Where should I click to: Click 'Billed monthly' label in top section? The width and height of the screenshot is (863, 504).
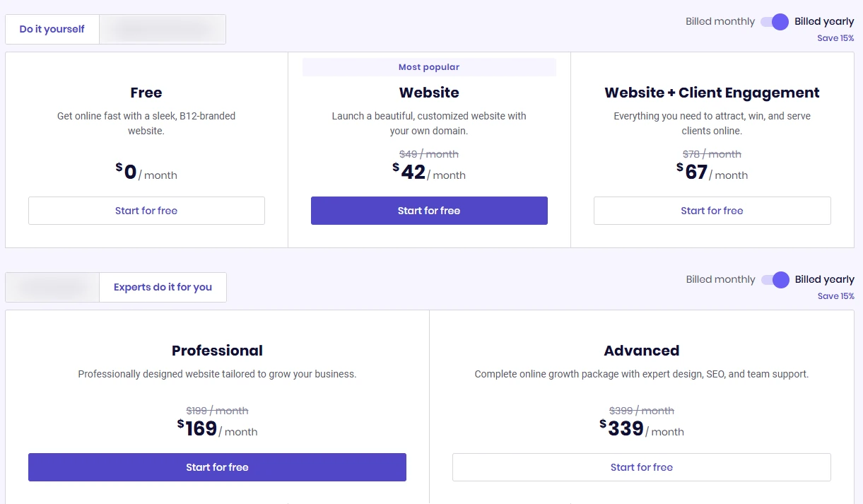click(720, 22)
